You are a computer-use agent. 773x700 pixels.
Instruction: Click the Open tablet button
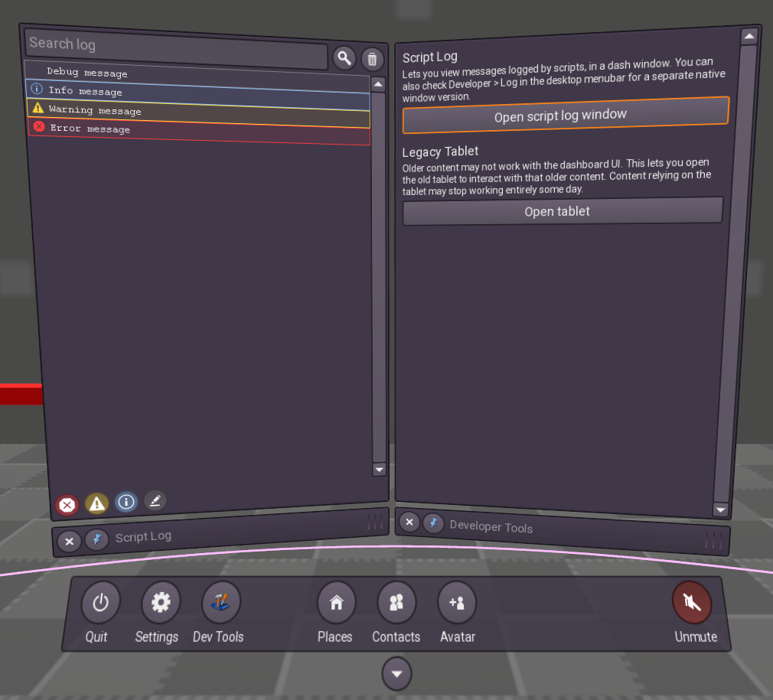point(563,211)
